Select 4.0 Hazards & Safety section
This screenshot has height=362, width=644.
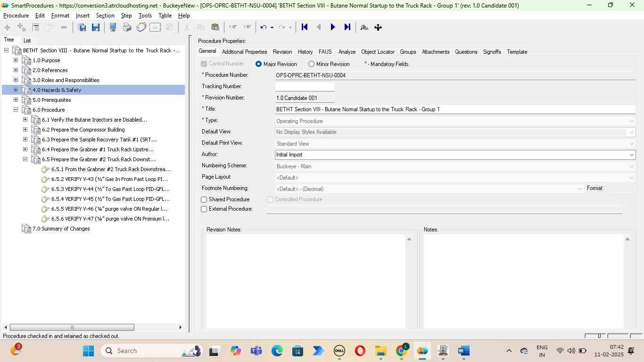tap(57, 90)
